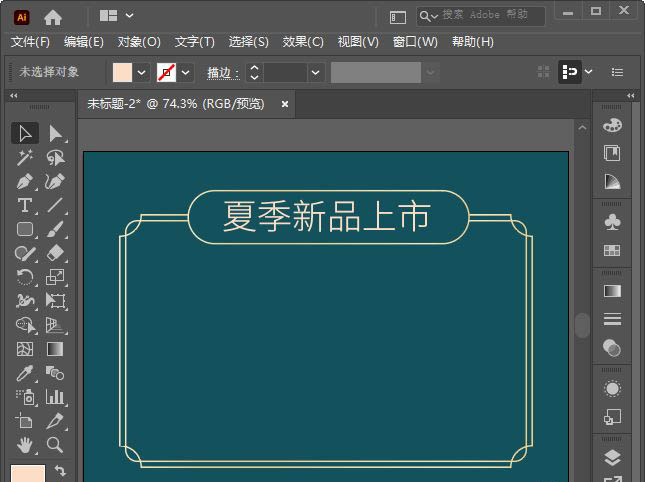645x482 pixels.
Task: Open the 编辑(E) menu
Action: pos(84,42)
